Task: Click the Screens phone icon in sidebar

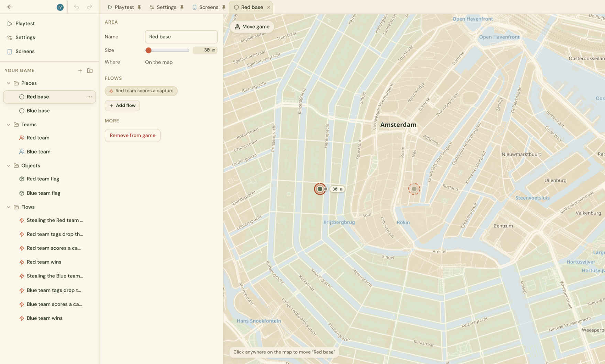Action: [10, 52]
